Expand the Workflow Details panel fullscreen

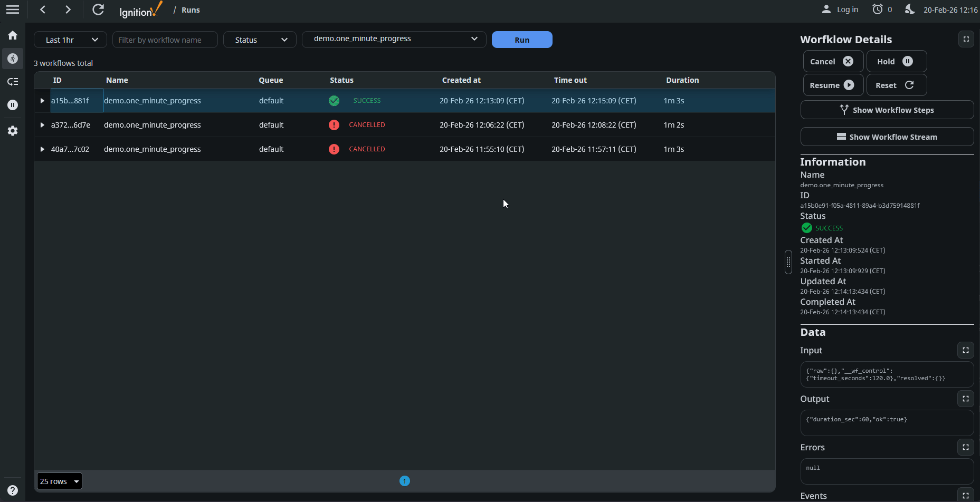click(966, 39)
